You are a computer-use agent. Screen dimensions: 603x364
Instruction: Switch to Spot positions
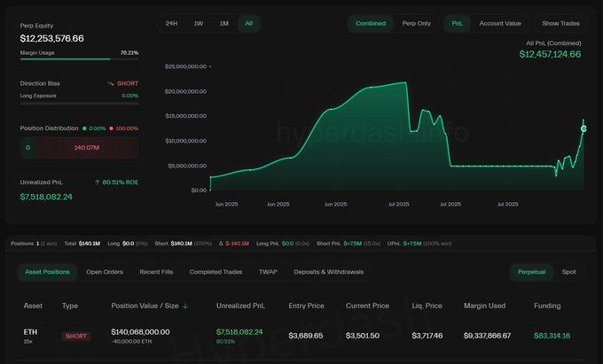click(x=568, y=272)
